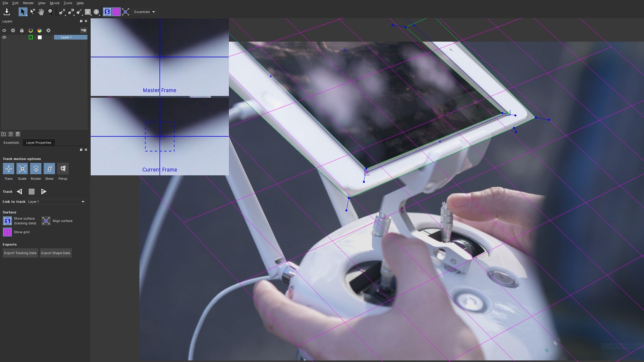Open the Essentials workspace dropdown

(145, 12)
